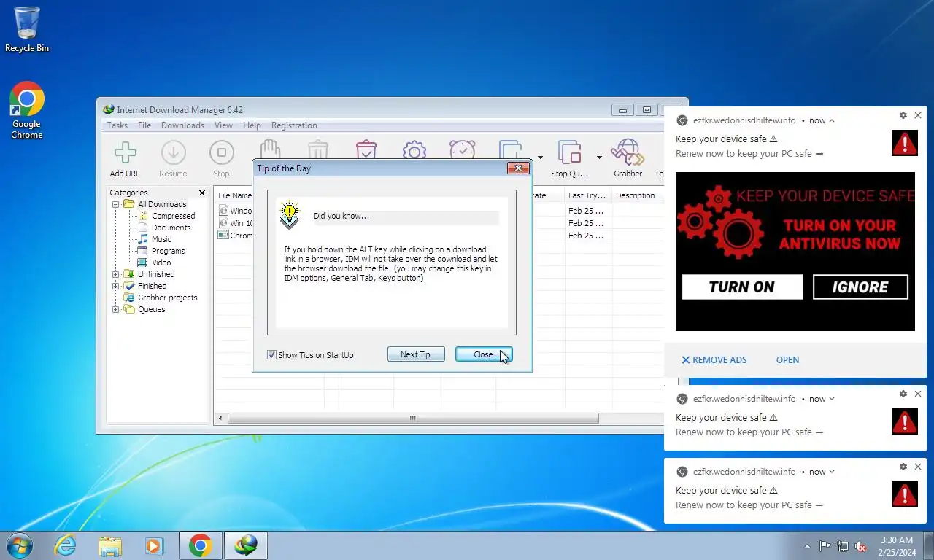The width and height of the screenshot is (934, 560).
Task: Open settings gear of the first notification
Action: pyautogui.click(x=903, y=115)
